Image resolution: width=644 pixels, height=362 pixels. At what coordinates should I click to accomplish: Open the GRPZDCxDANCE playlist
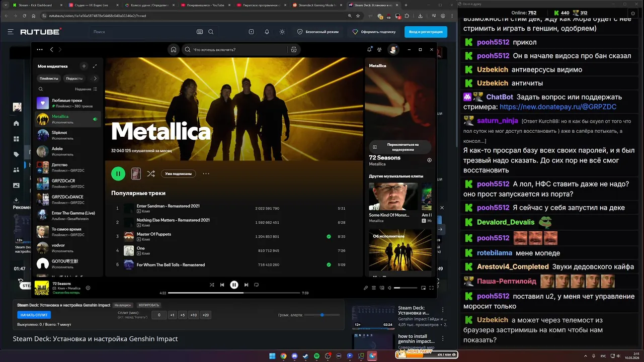point(68,200)
